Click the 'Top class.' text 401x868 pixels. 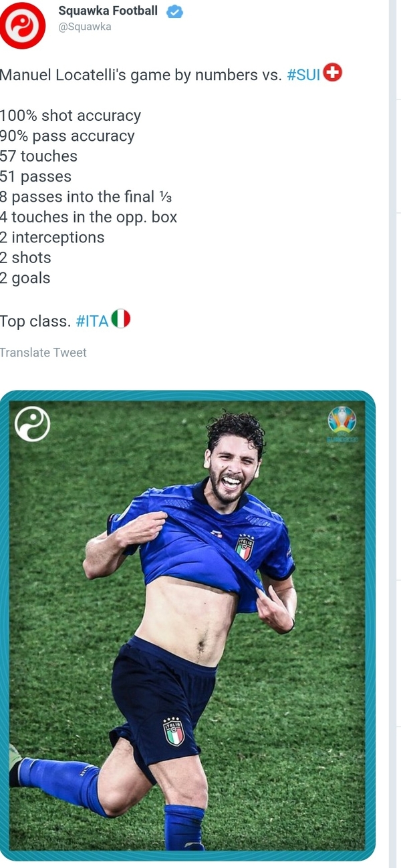[35, 321]
